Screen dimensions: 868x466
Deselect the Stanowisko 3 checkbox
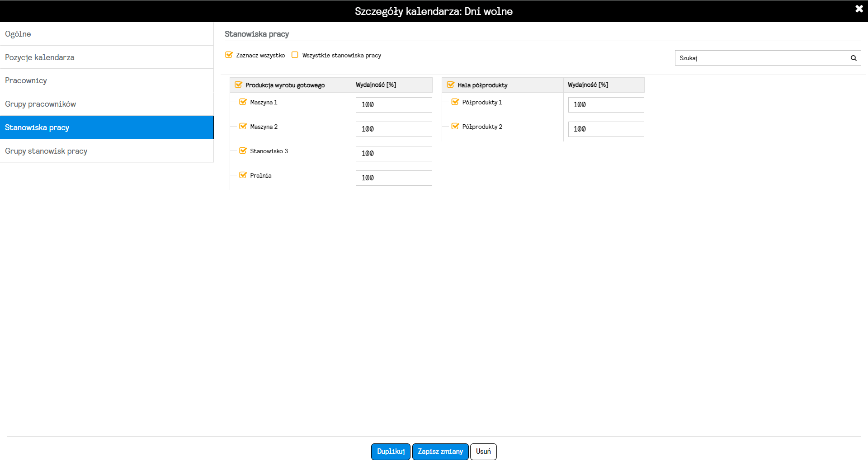pos(243,151)
